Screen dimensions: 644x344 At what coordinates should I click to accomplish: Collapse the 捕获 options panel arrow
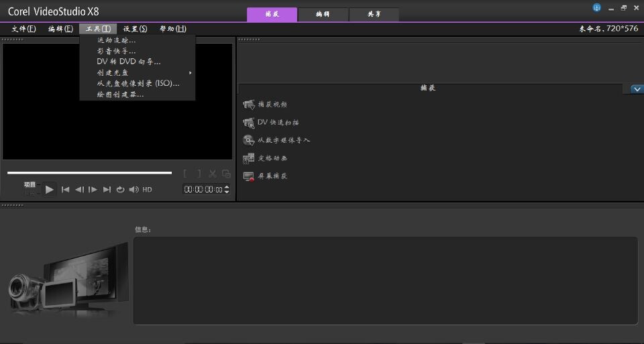pyautogui.click(x=637, y=89)
